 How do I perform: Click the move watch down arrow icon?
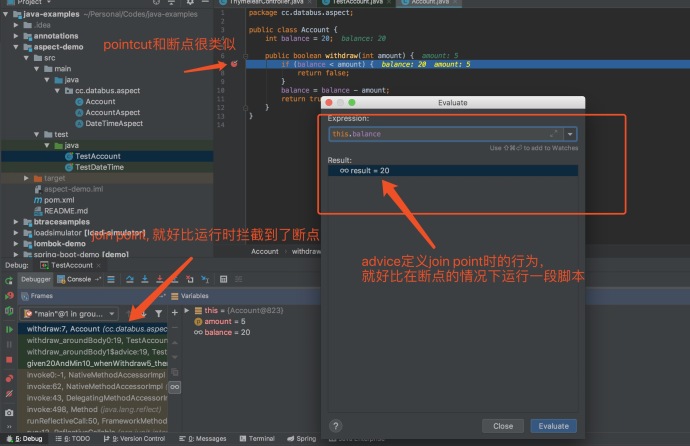[175, 357]
